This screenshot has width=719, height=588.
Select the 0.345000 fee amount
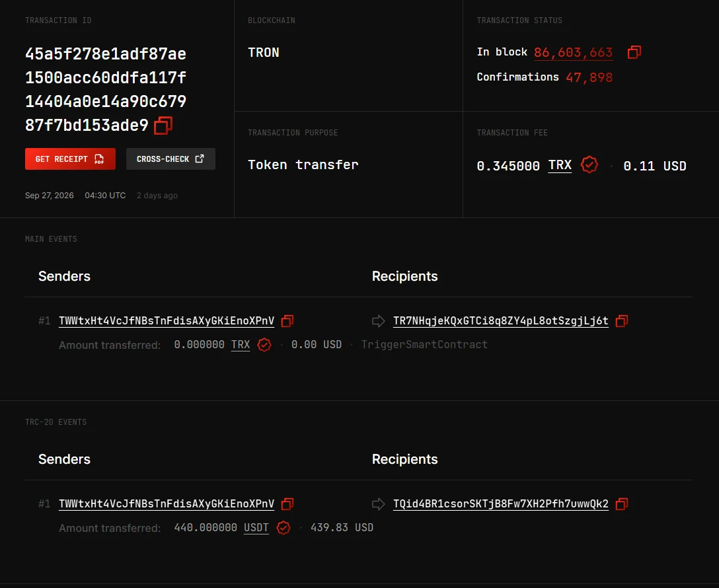509,166
